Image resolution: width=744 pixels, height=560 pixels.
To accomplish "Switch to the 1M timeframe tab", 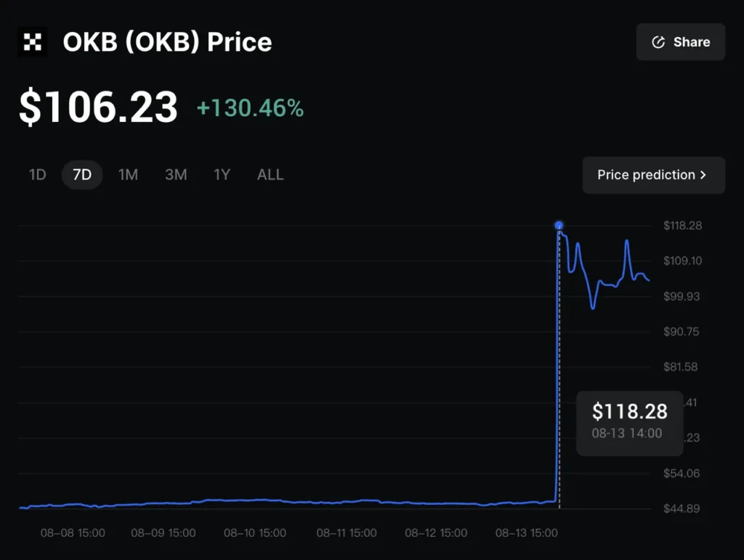I will pos(129,174).
